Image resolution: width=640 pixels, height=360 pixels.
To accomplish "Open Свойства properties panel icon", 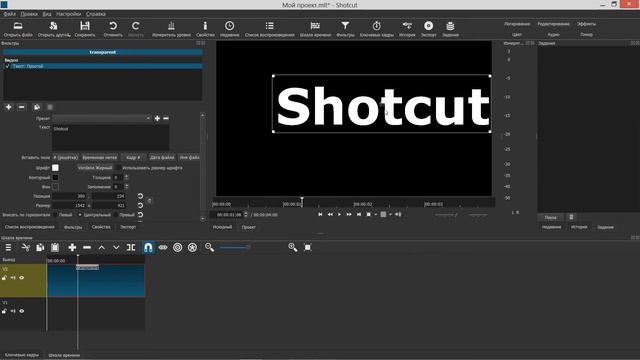I will (x=205, y=26).
